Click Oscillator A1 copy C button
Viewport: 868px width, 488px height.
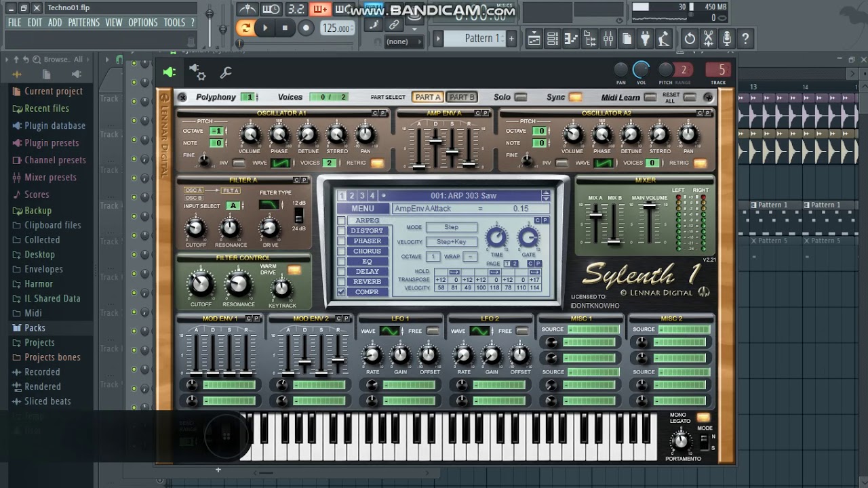(x=374, y=113)
